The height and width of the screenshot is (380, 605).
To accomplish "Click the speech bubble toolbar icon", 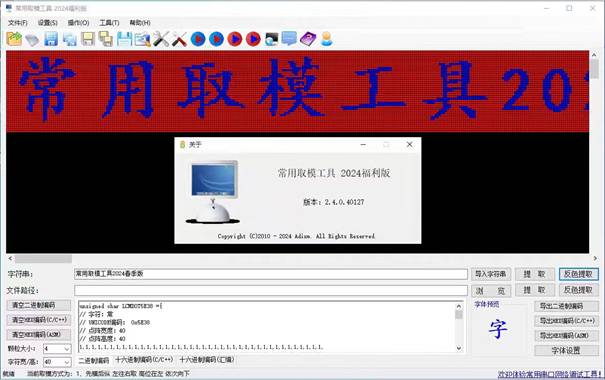I will [x=289, y=39].
